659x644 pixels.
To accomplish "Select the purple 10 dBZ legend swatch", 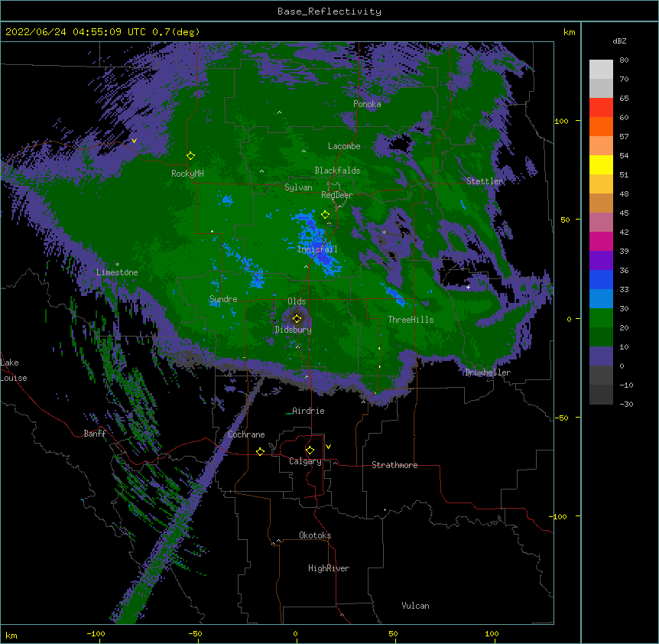I will tap(601, 356).
